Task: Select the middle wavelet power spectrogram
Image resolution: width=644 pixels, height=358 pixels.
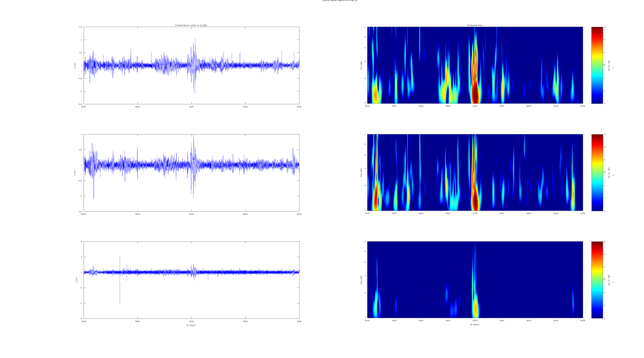Action: pos(475,172)
